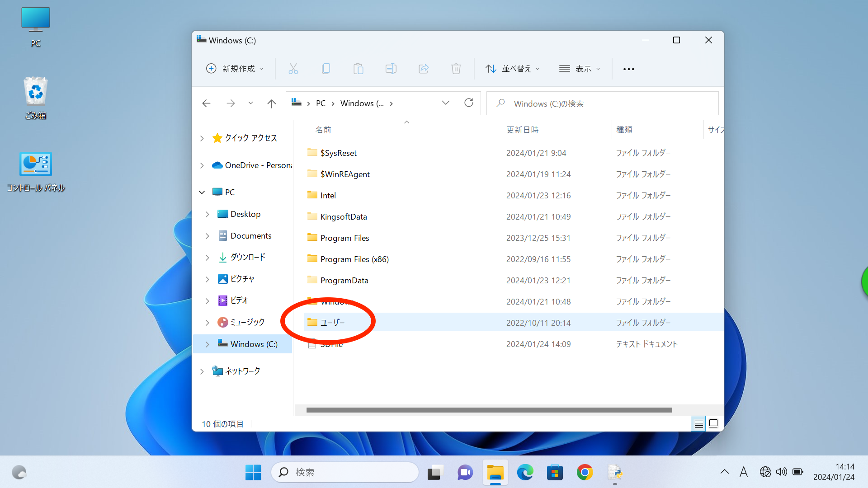Open the 並べ替え sort menu
Image resolution: width=868 pixels, height=488 pixels.
(x=513, y=68)
